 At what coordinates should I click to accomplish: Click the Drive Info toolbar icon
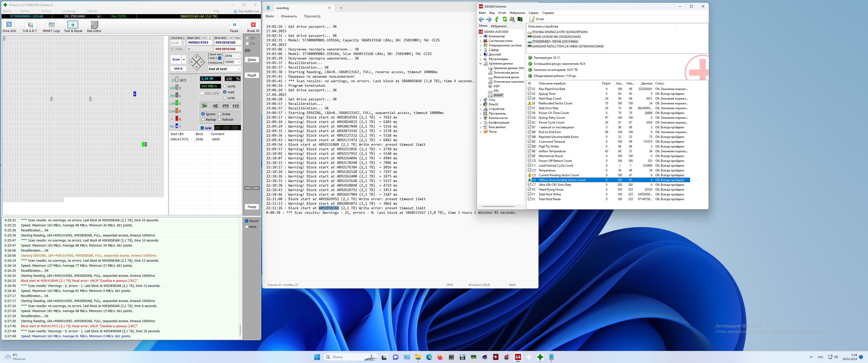9,25
